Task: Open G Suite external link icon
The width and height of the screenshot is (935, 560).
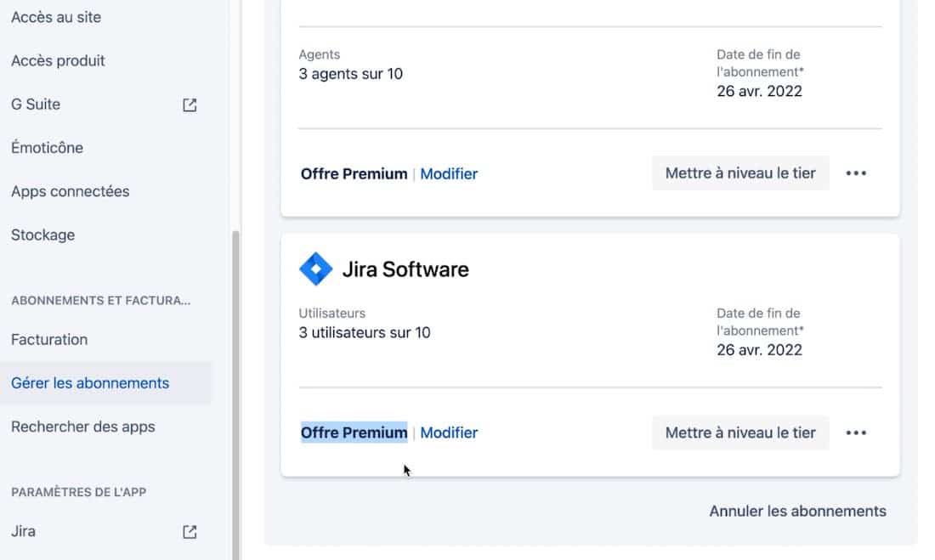Action: pyautogui.click(x=190, y=105)
